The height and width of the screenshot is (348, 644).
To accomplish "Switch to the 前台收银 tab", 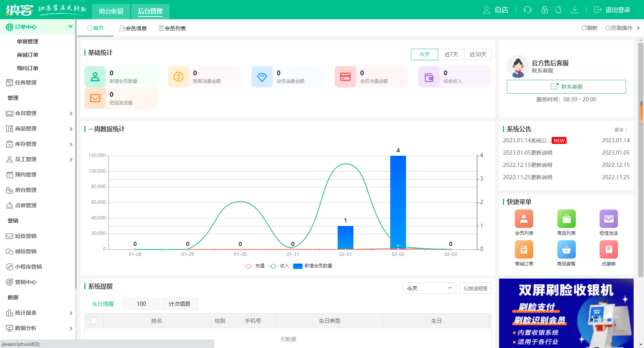I will pos(111,11).
